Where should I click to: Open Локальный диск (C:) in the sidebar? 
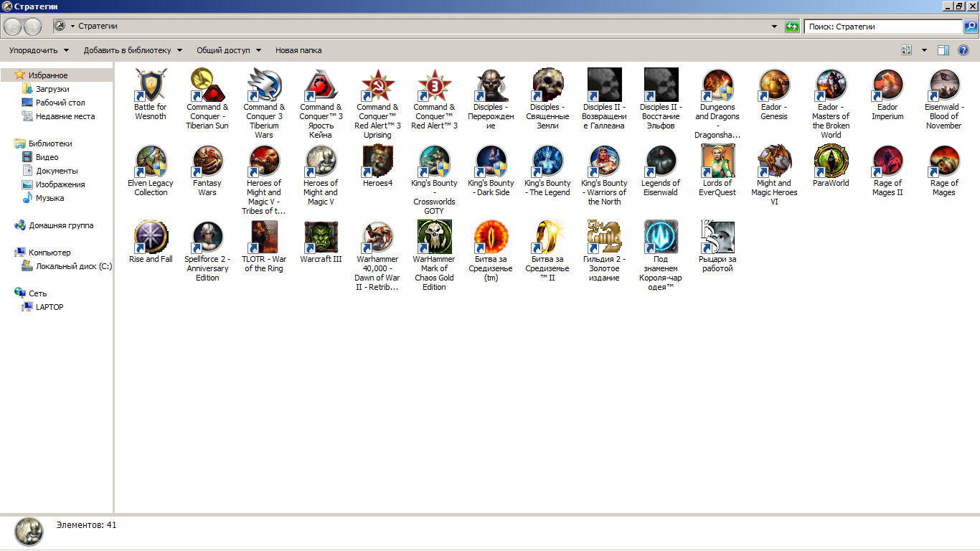74,266
